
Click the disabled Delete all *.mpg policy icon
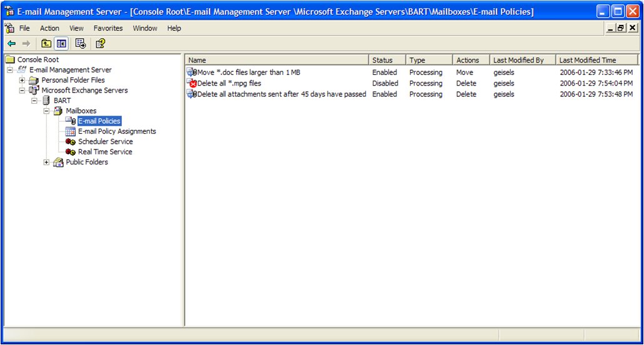coord(192,83)
